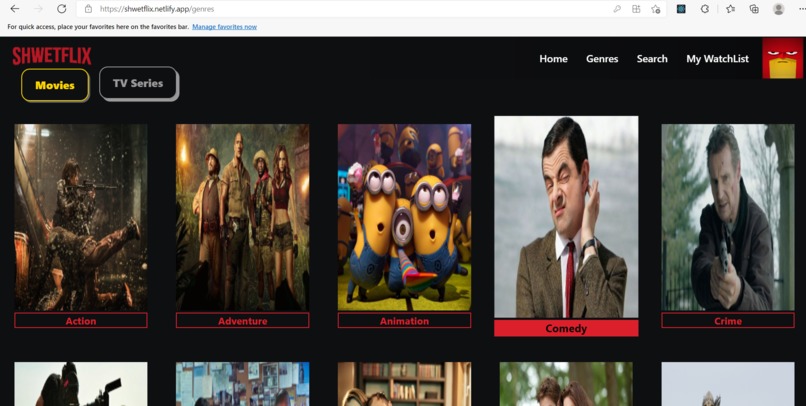Click the red user avatar image
The height and width of the screenshot is (406, 806).
(x=782, y=58)
